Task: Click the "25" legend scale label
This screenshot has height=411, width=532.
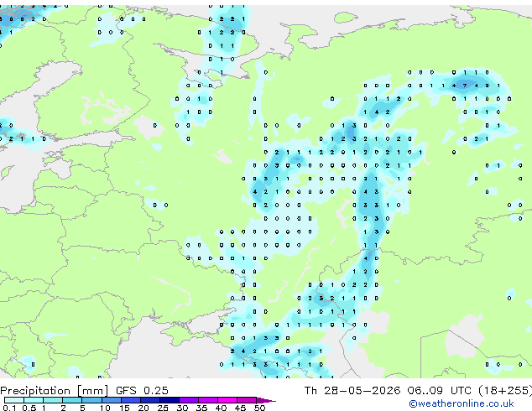Action: pyautogui.click(x=163, y=408)
